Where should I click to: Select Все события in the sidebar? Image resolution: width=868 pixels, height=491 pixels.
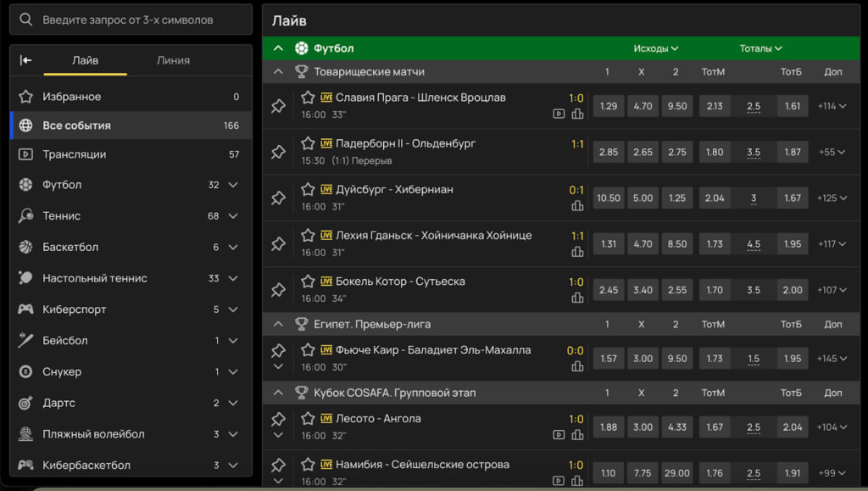(x=76, y=126)
